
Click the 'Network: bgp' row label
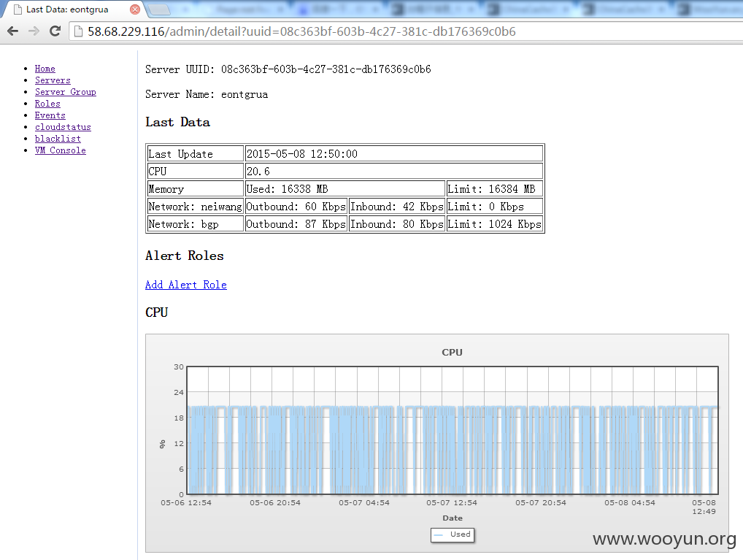(x=195, y=224)
